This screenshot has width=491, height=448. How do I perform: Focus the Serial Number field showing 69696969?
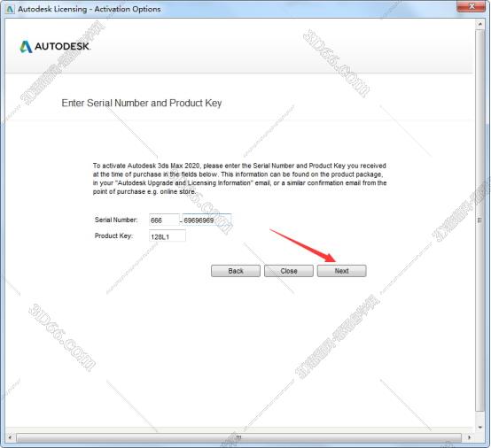[207, 220]
